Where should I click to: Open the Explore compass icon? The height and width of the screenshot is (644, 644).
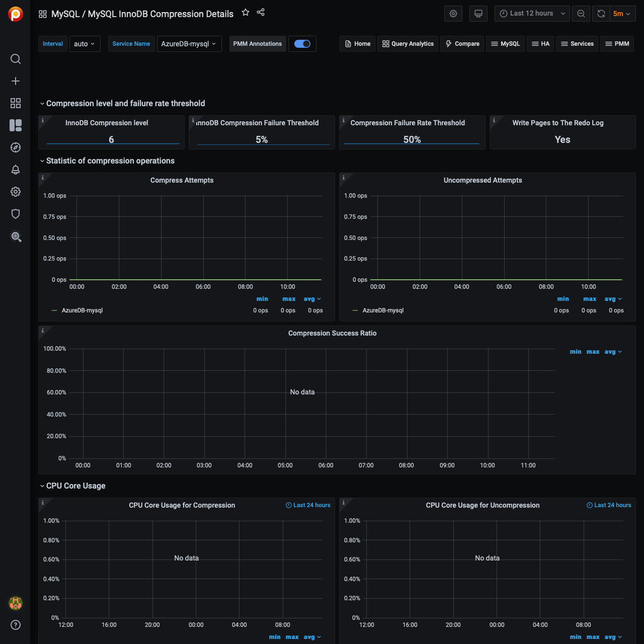click(x=16, y=147)
